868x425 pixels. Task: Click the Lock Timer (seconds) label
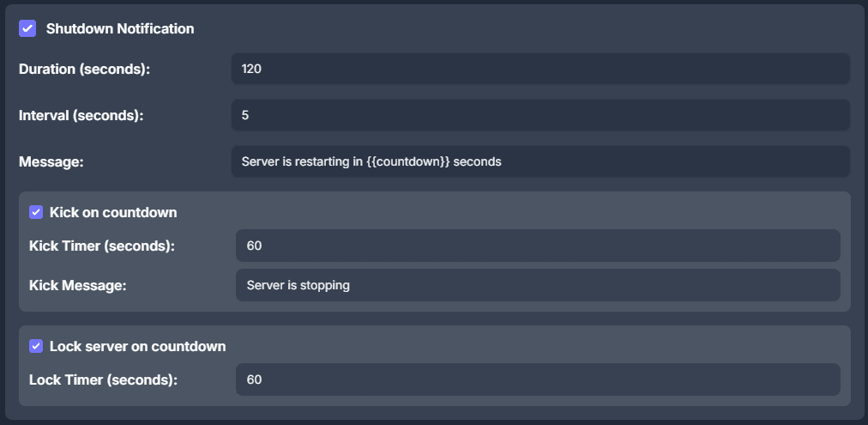(104, 380)
